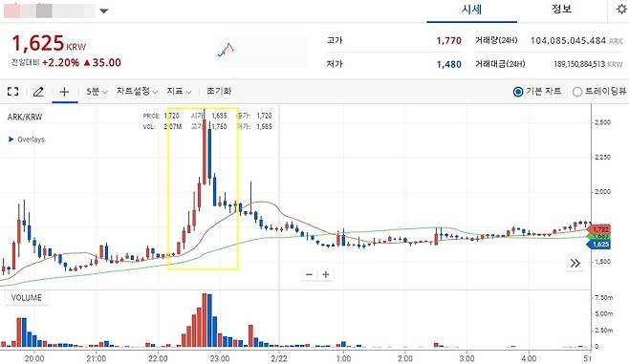Click the 2,500 price axis label
This screenshot has height=364, width=629.
(602, 122)
